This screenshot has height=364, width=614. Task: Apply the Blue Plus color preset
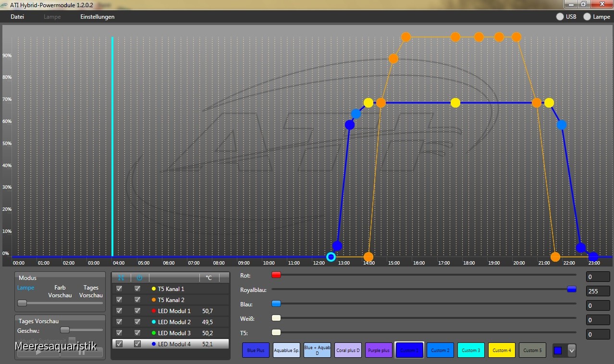[x=256, y=351]
